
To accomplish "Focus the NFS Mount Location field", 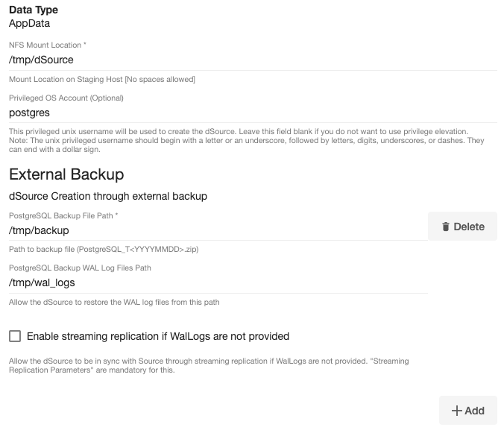I will coord(252,60).
